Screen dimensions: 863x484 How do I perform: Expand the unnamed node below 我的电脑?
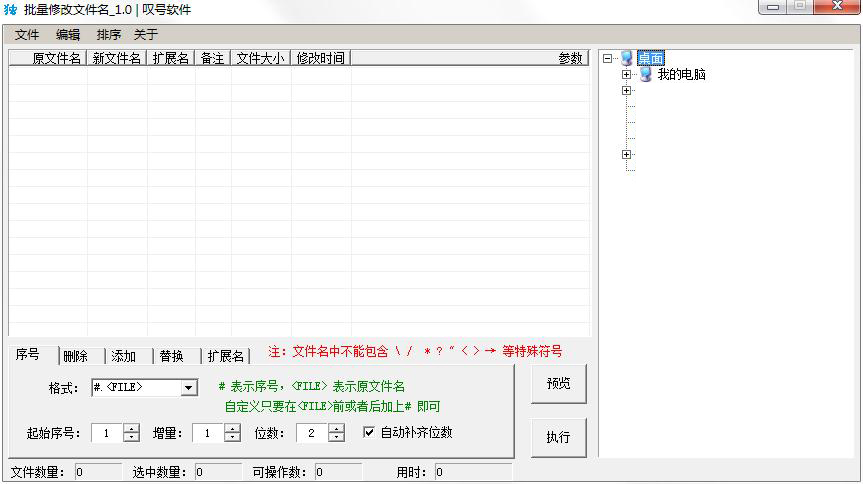[626, 90]
